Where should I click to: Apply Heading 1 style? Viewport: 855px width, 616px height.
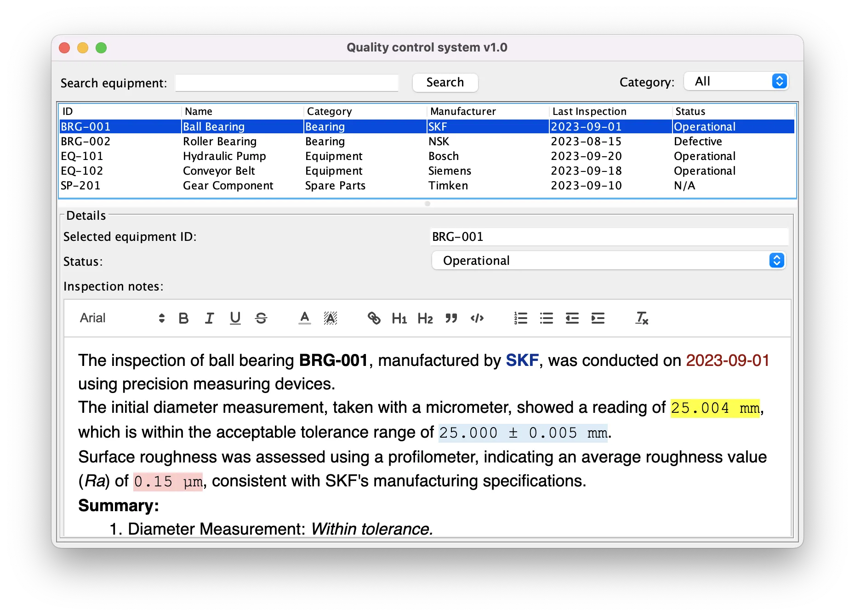click(399, 318)
